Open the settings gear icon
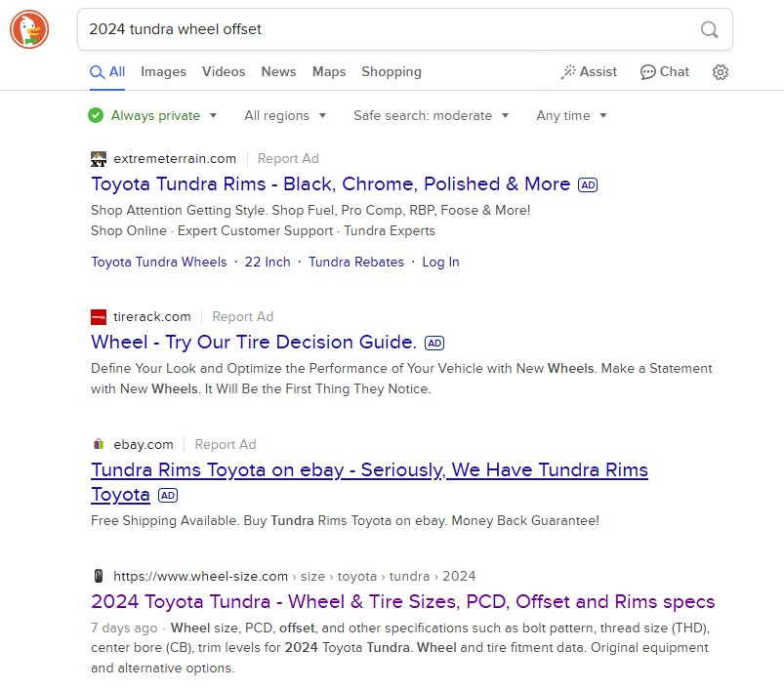This screenshot has width=784, height=690. click(720, 72)
